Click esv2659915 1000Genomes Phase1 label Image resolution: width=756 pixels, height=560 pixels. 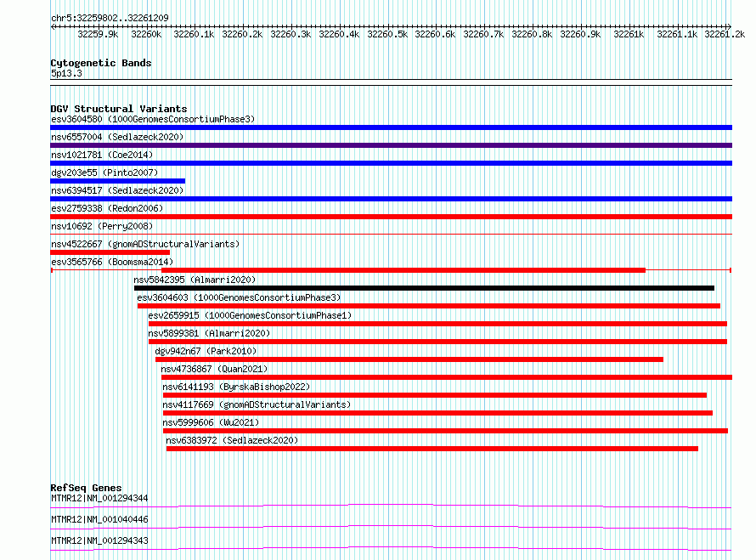point(250,315)
